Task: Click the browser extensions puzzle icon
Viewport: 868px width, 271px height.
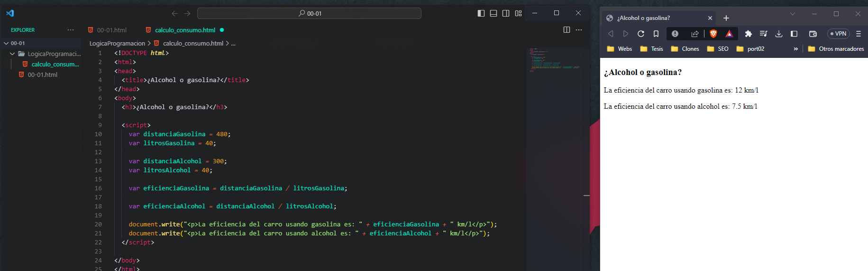Action: [x=749, y=34]
